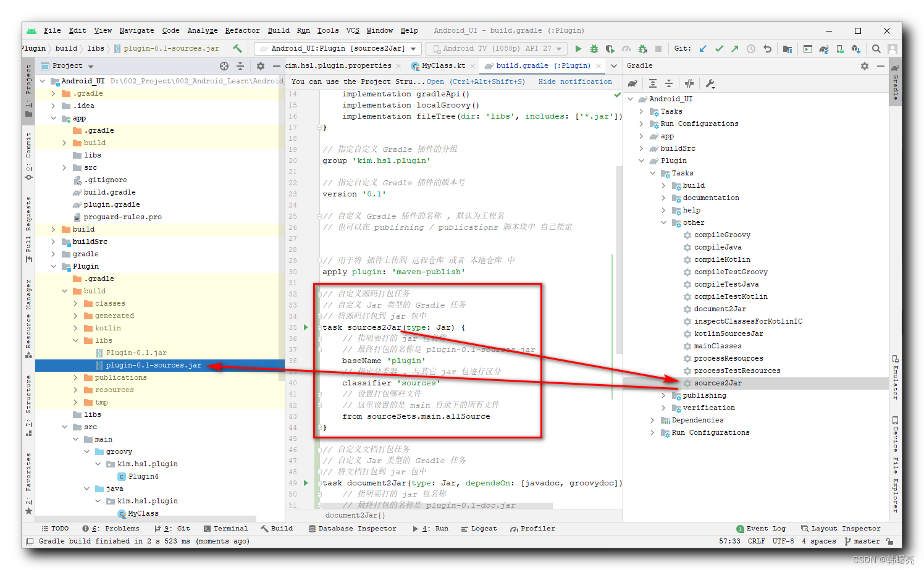Open the Gradle side tab on right edge

click(895, 82)
